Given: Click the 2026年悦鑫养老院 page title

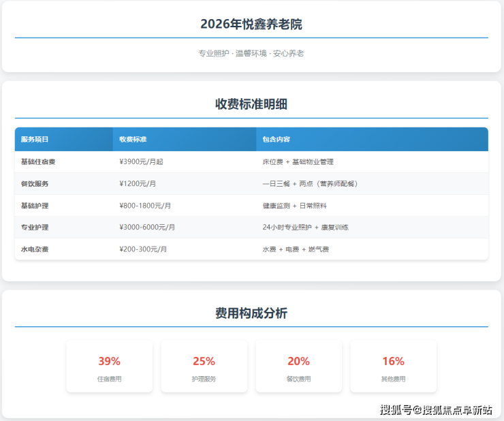Looking at the screenshot, I should click(x=251, y=25).
